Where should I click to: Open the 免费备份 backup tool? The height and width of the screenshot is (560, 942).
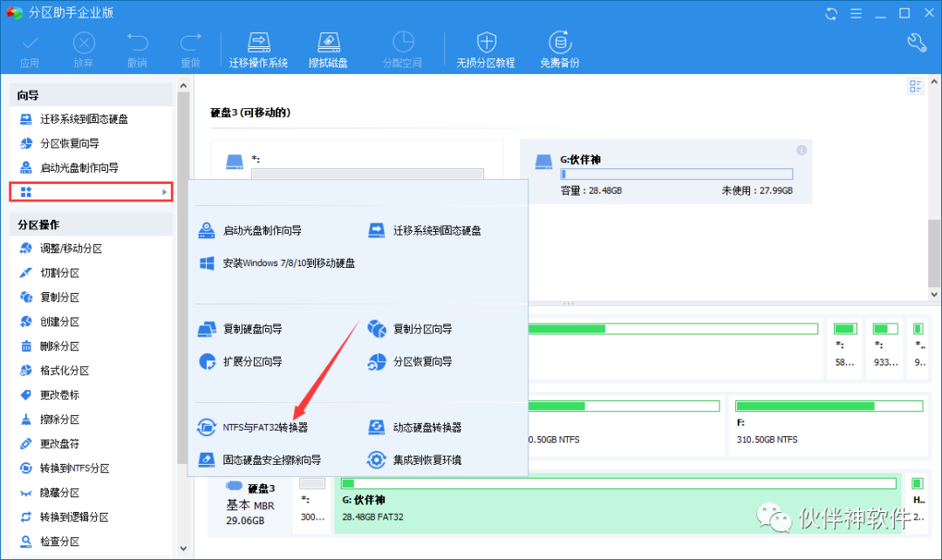559,48
